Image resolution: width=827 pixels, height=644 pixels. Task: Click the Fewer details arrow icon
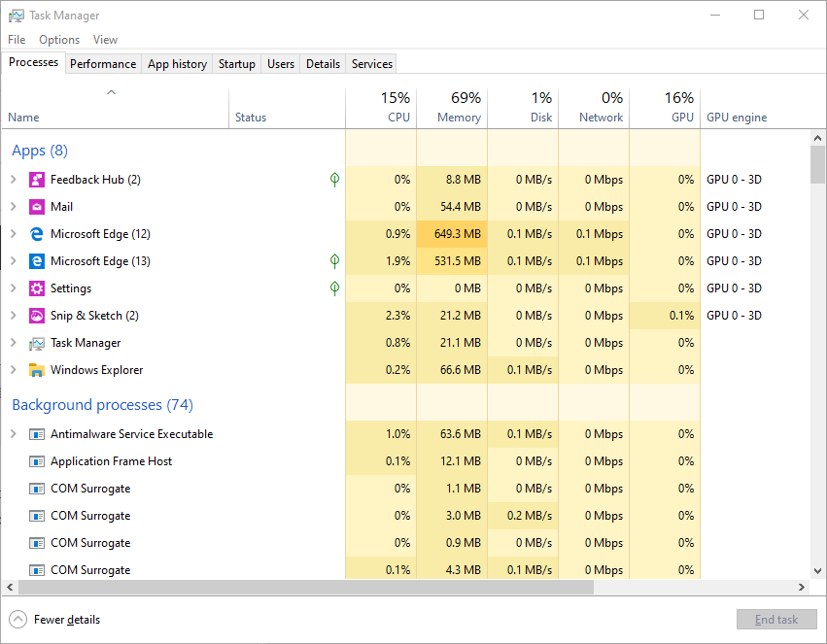[17, 620]
